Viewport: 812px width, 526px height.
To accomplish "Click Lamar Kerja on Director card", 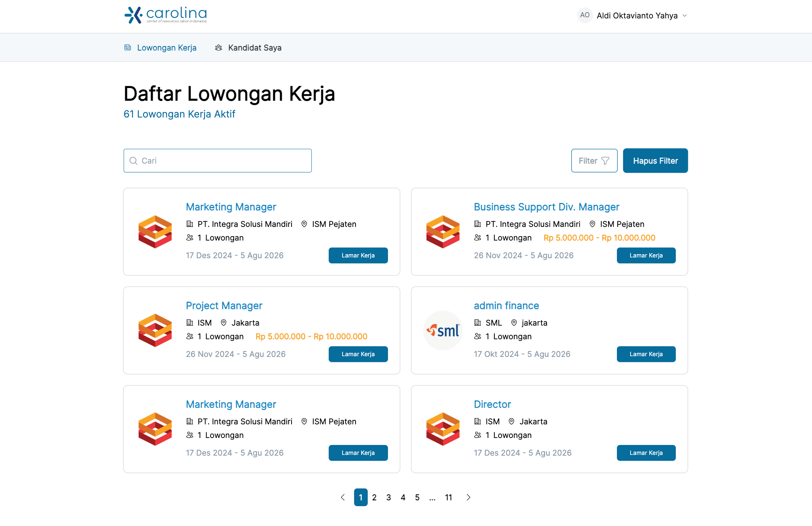I will (x=646, y=453).
